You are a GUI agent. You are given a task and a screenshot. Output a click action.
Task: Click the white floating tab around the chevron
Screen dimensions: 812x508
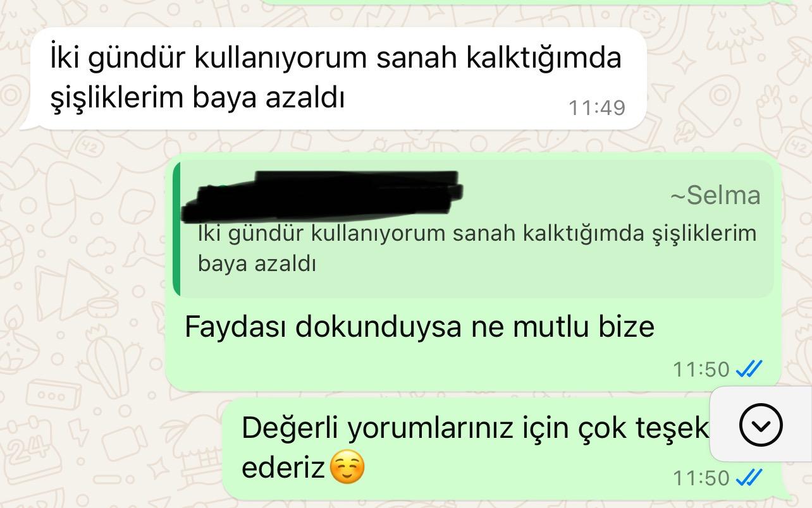(761, 425)
